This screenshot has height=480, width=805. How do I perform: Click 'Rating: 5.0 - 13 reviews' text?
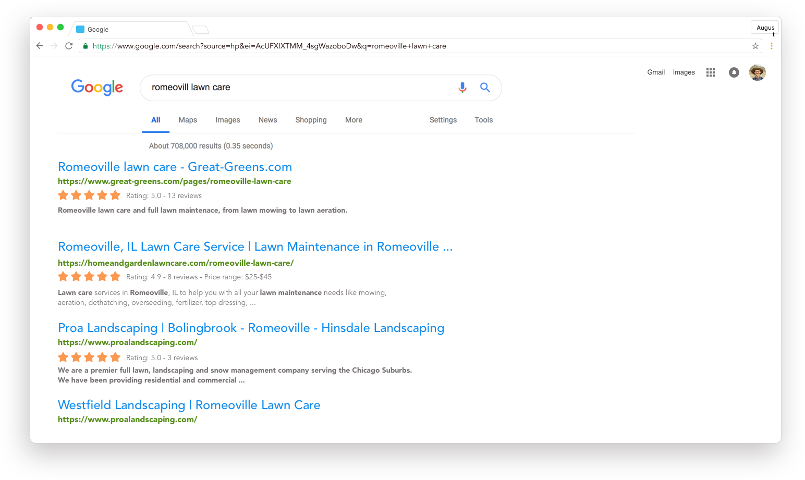pos(164,196)
